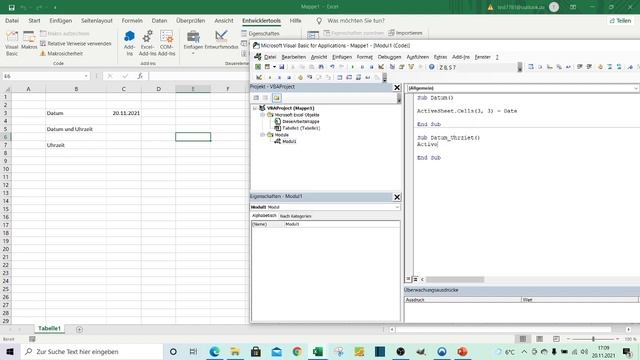Click Reset stop icon in VBA toolbar
Viewport: 640px width, 360px height.
371,67
